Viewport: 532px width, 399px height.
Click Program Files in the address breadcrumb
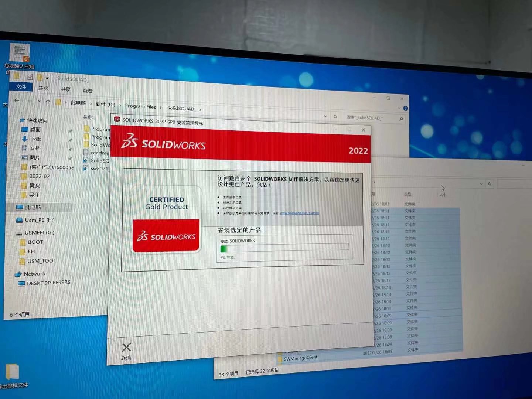click(x=140, y=106)
